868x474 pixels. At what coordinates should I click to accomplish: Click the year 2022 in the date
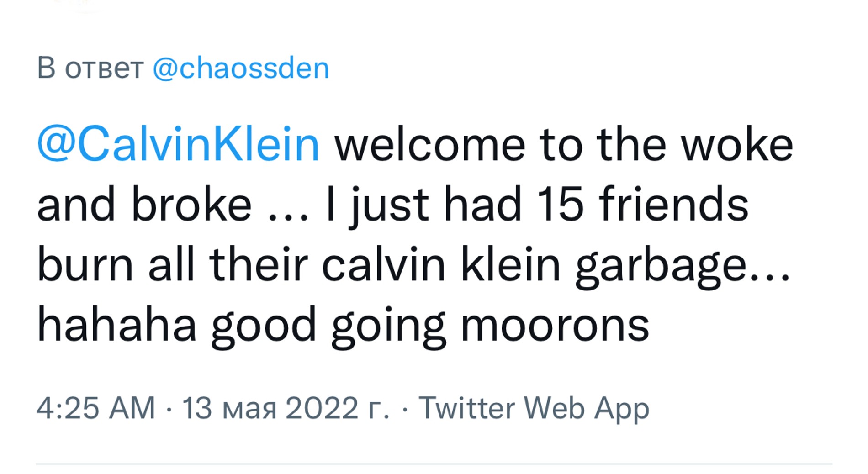click(322, 407)
